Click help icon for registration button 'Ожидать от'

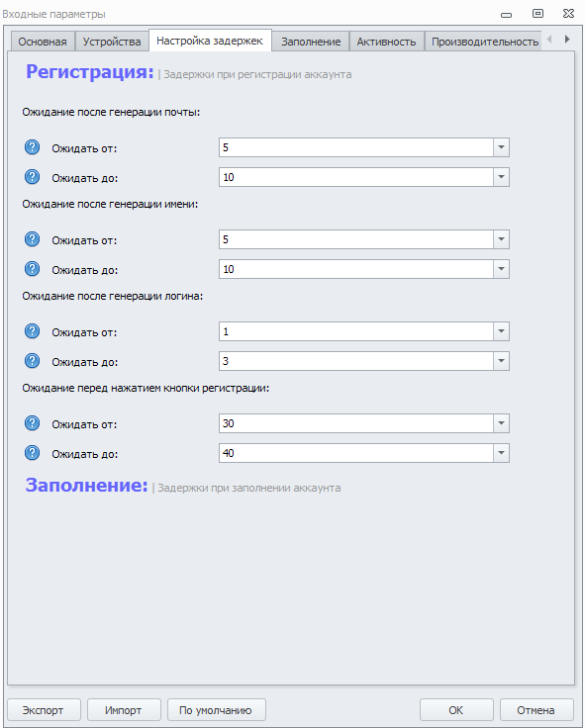[32, 423]
